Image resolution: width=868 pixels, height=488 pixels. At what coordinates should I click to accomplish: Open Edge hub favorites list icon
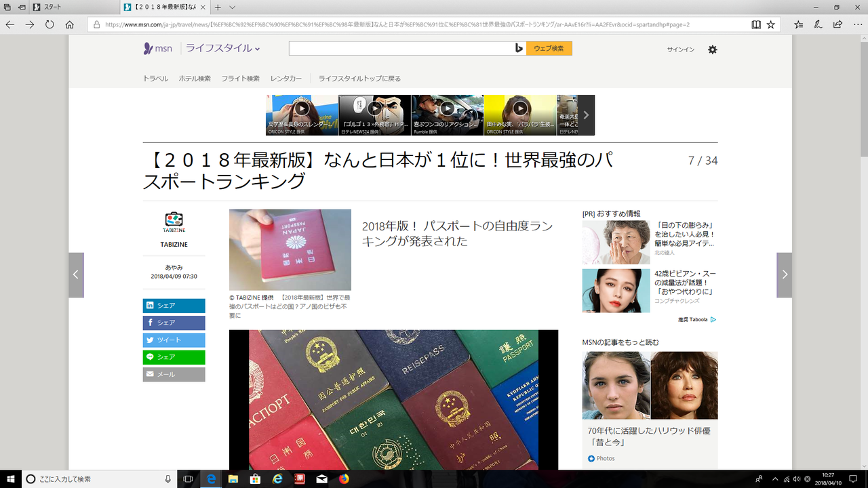point(799,24)
